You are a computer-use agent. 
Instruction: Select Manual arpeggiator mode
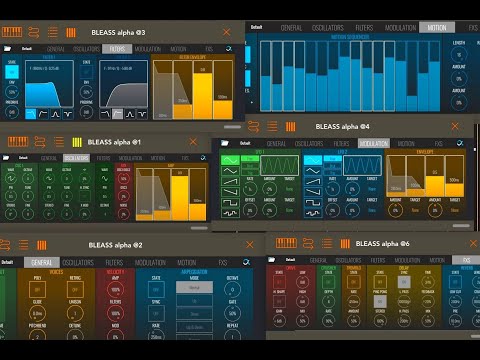click(194, 287)
